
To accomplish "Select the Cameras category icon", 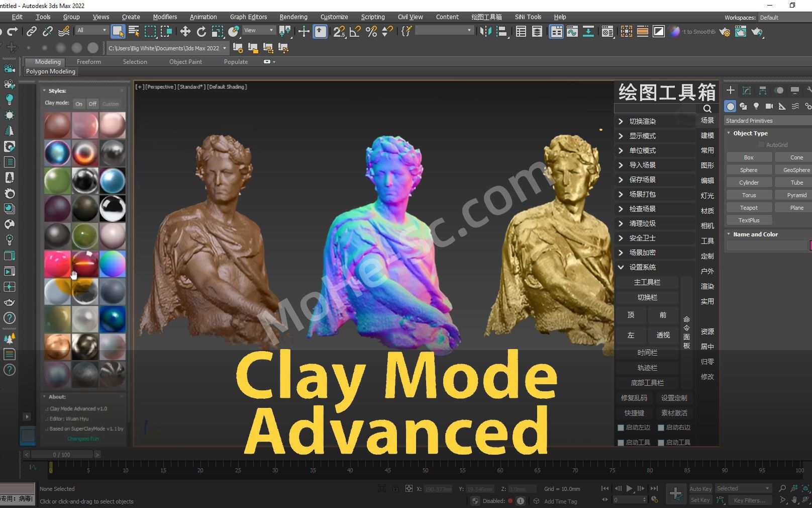I will [769, 106].
